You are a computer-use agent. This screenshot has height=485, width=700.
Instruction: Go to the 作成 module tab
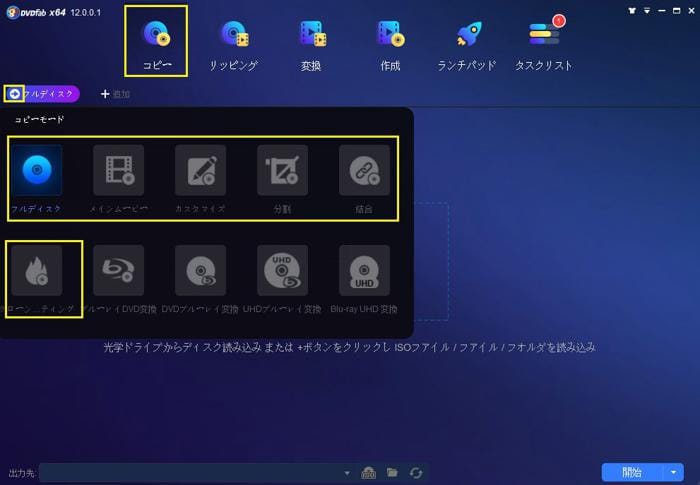(390, 45)
